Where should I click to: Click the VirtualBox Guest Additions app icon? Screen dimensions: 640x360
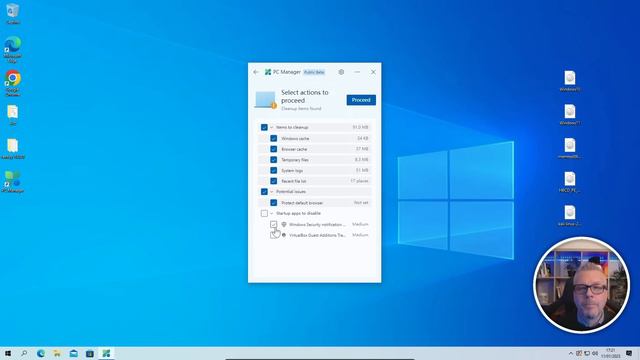pyautogui.click(x=284, y=235)
